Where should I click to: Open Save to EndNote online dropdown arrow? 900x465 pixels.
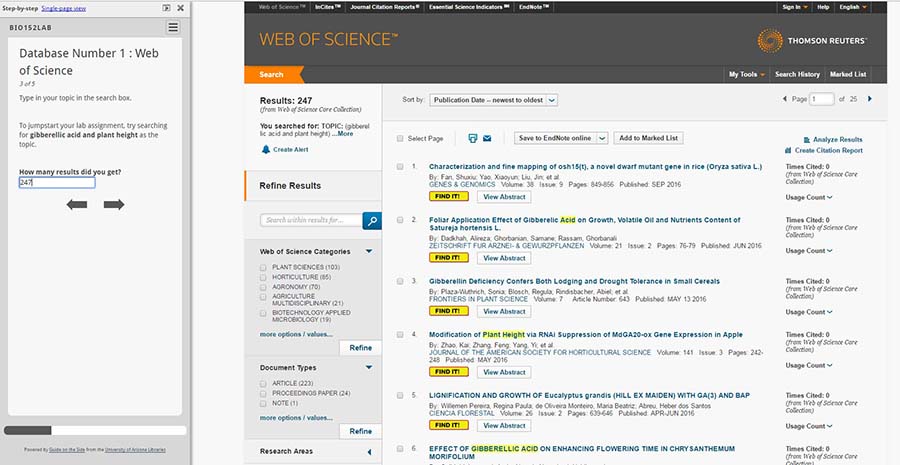click(602, 138)
